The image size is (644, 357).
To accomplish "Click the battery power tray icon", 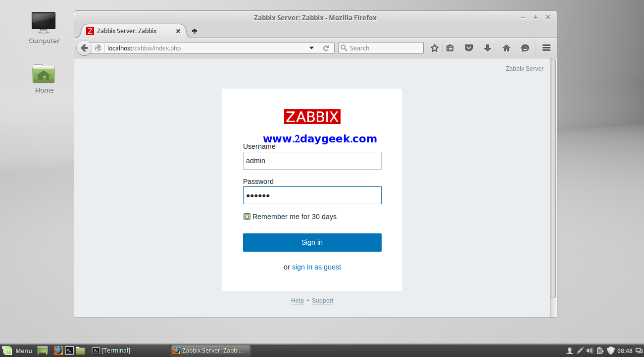I will (600, 351).
